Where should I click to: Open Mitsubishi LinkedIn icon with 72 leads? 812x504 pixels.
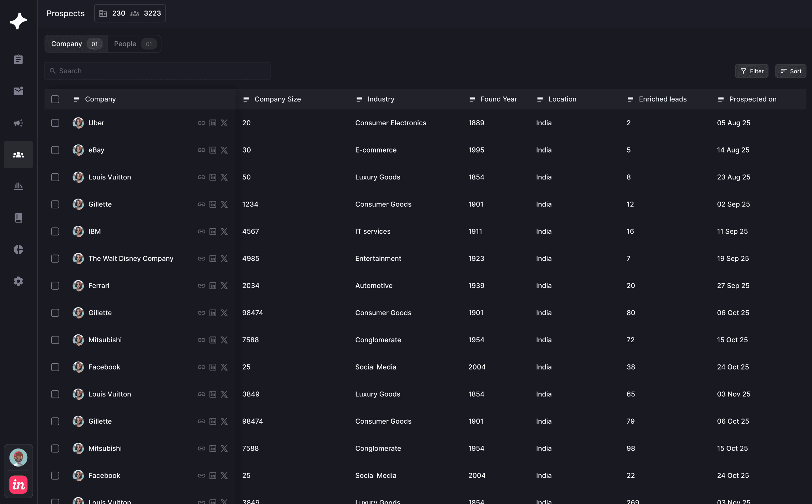point(213,340)
